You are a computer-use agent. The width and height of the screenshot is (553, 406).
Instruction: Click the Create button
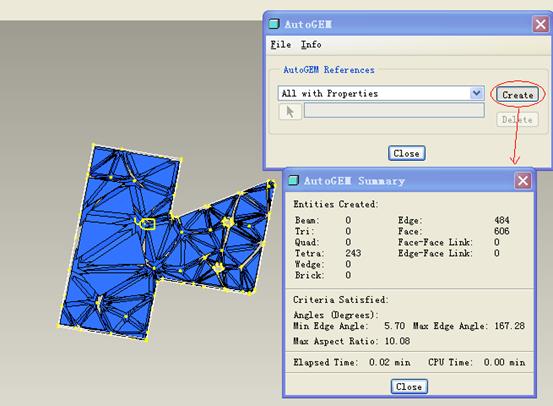pos(517,95)
